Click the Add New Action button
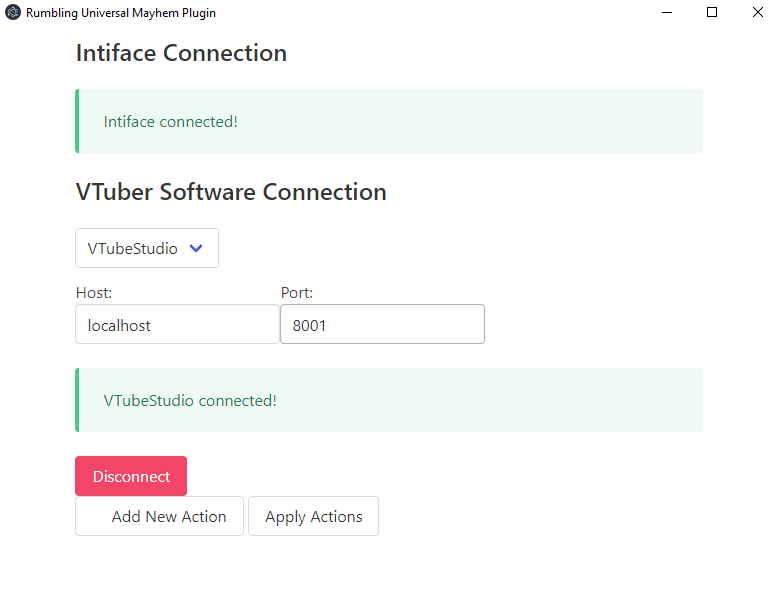Screen dimensions: 780x597 coord(159,516)
